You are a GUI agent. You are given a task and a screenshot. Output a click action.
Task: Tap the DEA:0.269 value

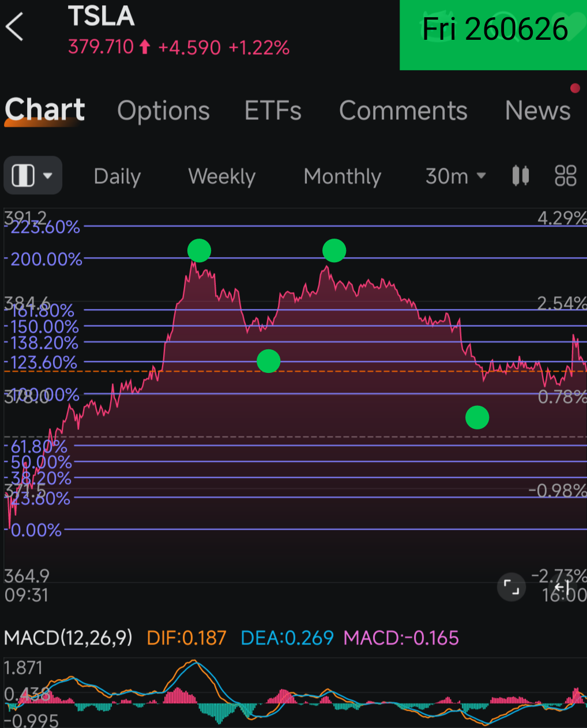point(287,638)
